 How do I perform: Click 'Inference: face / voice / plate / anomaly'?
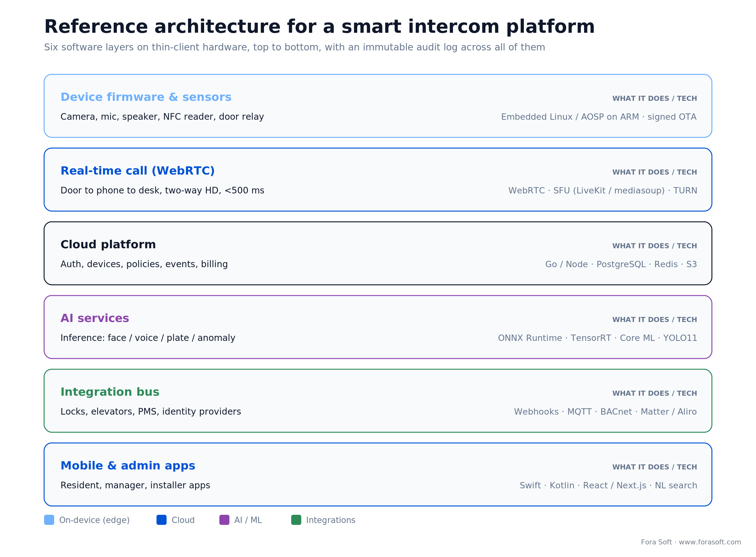coord(148,338)
